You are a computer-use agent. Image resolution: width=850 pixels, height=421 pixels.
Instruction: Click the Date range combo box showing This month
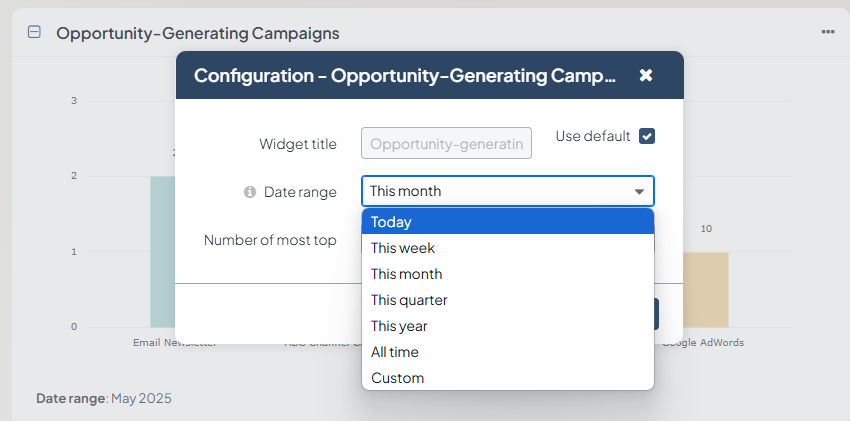[x=495, y=191]
